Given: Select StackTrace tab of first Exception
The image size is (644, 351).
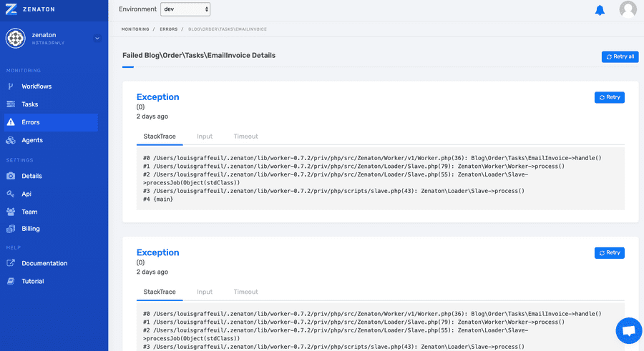Looking at the screenshot, I should 160,137.
